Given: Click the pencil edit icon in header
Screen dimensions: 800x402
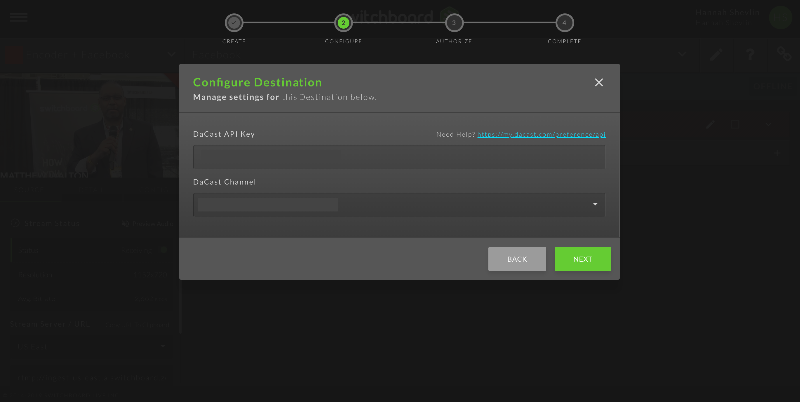Looking at the screenshot, I should (716, 54).
